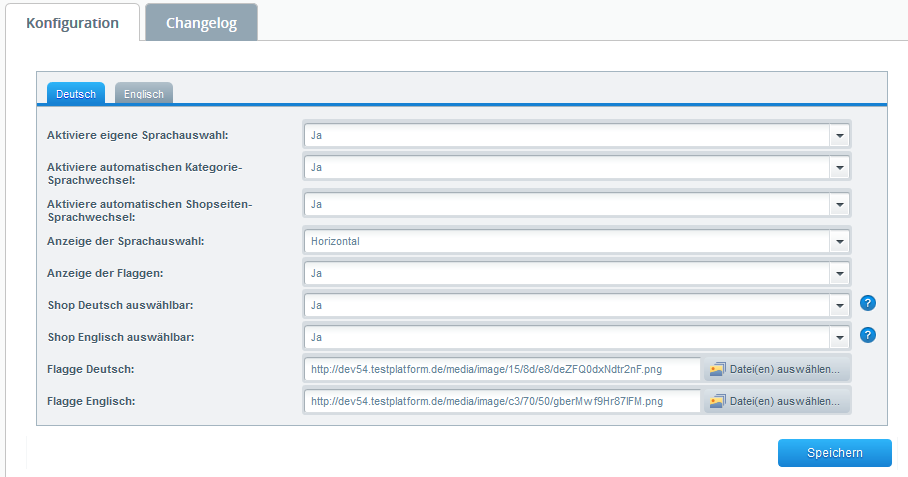Screen dimensions: 908x477
Task: Select the Deutsch language tab
Action: [76, 94]
